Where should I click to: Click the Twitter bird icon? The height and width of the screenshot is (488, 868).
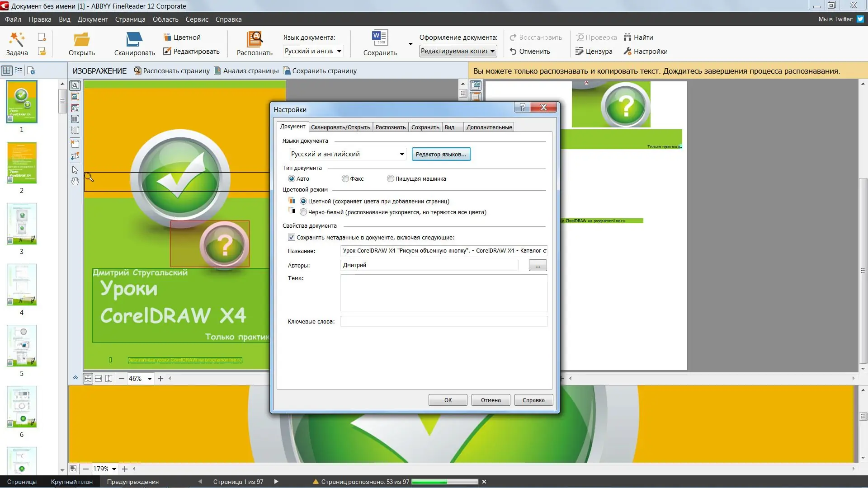click(x=860, y=19)
